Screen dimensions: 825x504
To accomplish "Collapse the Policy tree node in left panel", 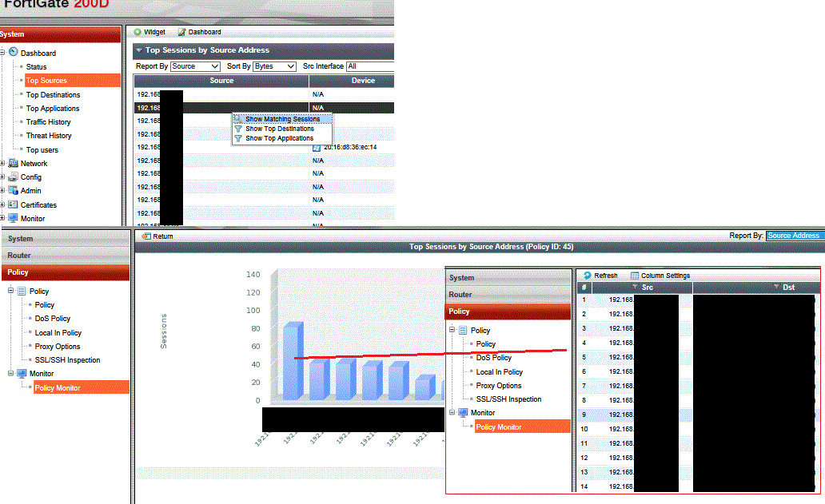I will click(10, 291).
